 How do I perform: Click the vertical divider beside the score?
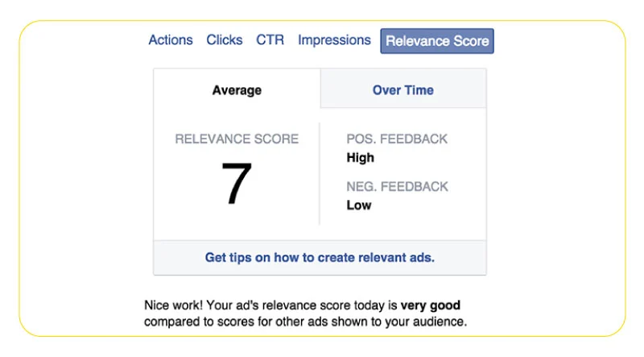(x=320, y=173)
